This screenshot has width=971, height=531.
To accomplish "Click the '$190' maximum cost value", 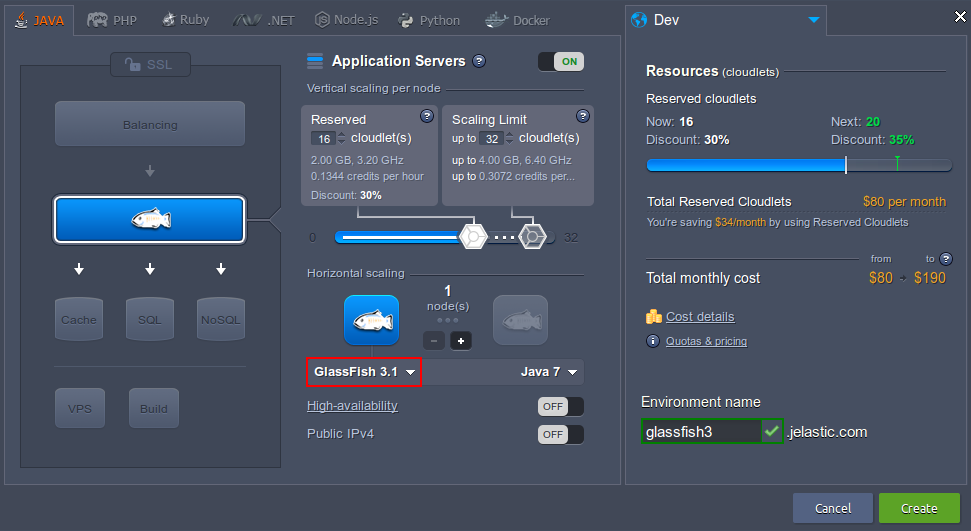I will [930, 278].
